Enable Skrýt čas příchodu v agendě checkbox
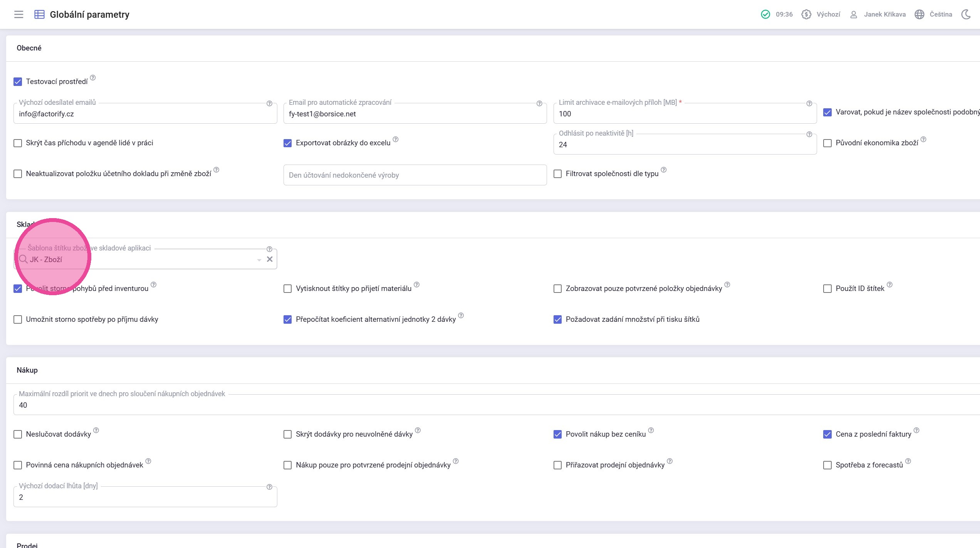Screen dimensions: 980x548 [18, 143]
